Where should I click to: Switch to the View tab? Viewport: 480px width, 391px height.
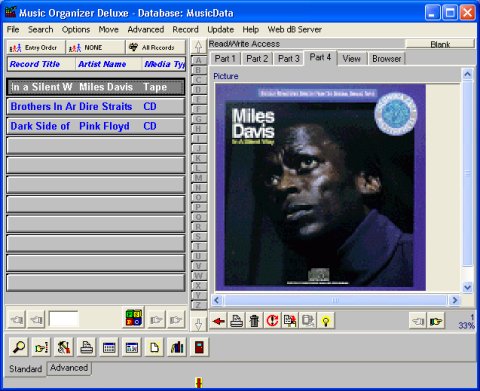point(352,59)
